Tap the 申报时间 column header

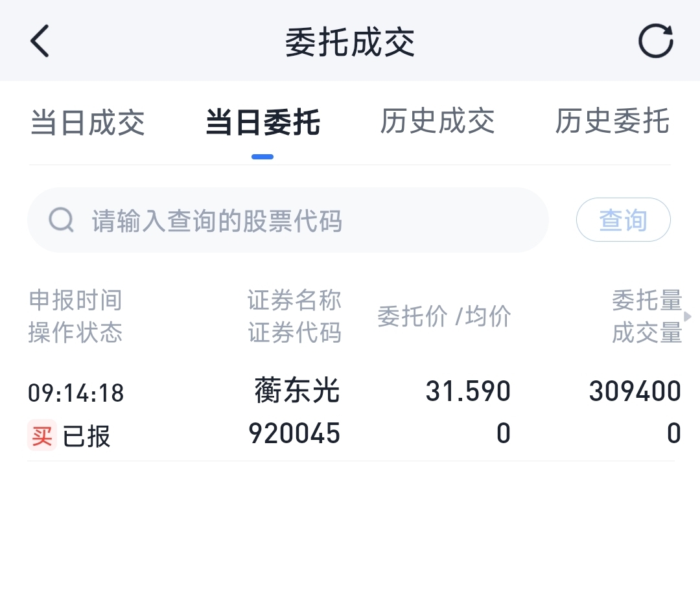pos(75,301)
